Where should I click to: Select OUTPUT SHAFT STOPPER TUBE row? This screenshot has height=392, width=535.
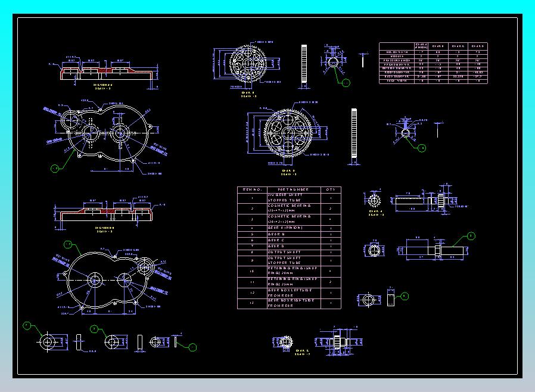pos(289,261)
